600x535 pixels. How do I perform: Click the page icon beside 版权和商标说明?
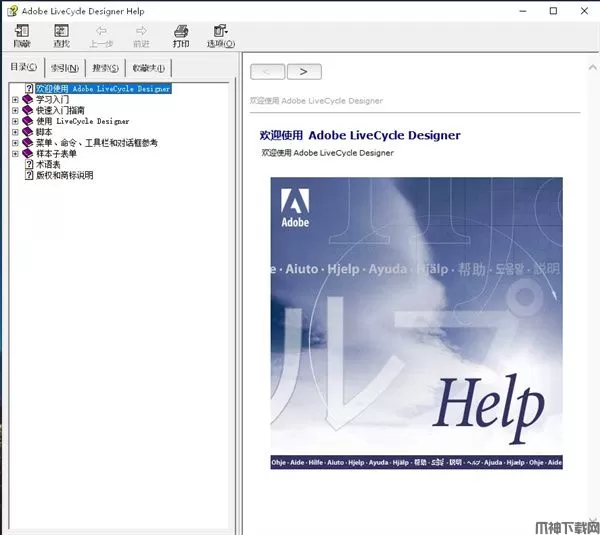click(x=29, y=175)
